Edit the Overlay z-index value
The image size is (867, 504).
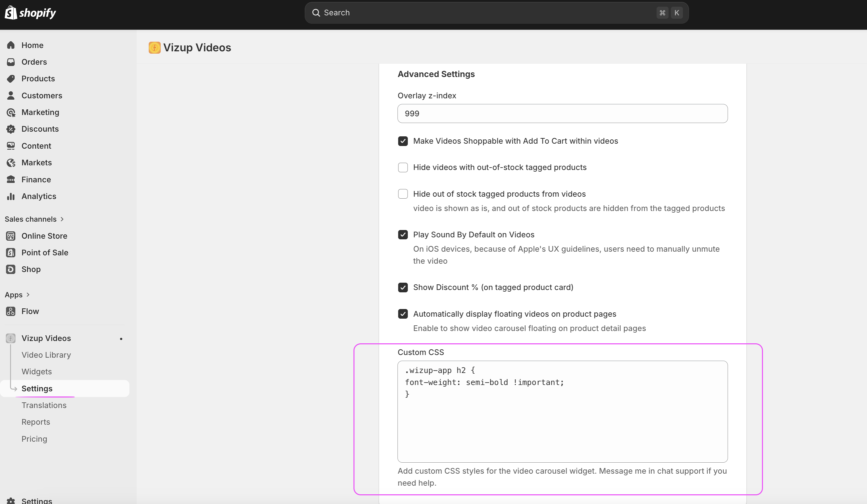tap(562, 113)
